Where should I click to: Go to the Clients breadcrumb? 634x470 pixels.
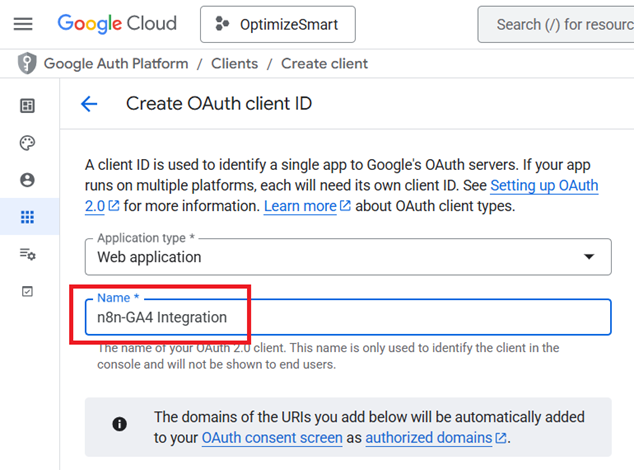coord(234,63)
